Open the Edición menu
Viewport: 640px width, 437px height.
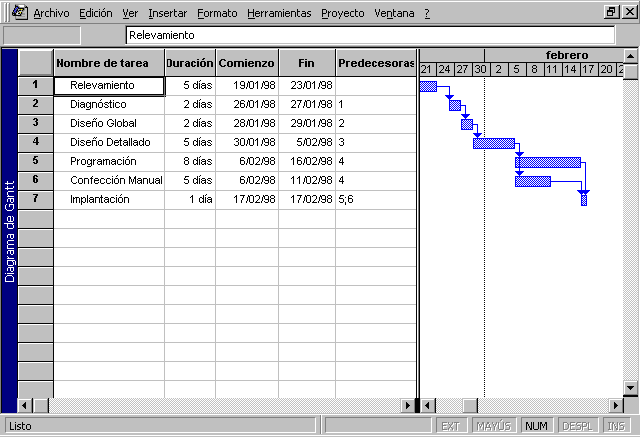tap(96, 13)
